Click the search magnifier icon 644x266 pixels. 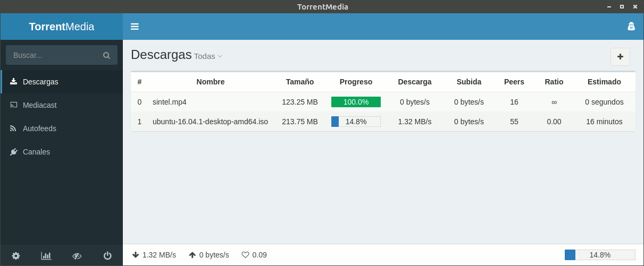click(x=106, y=55)
